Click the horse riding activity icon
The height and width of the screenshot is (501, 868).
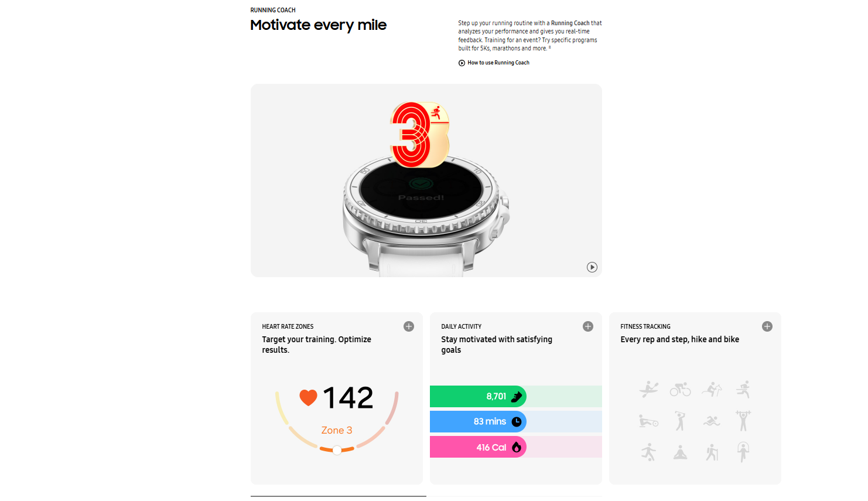(712, 389)
